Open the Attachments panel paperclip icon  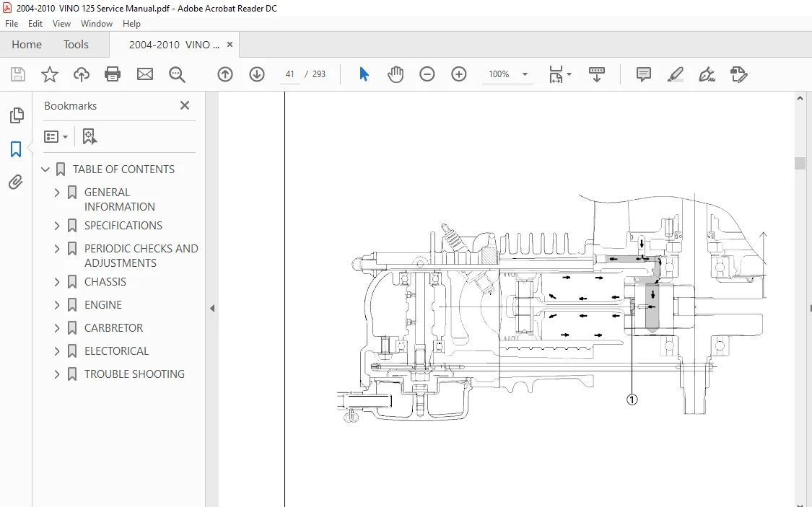[x=16, y=182]
